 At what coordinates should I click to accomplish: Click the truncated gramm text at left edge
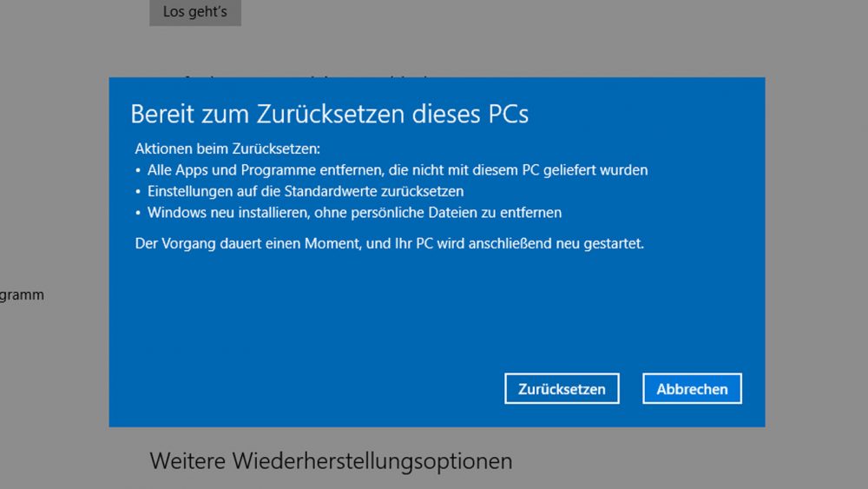22,295
